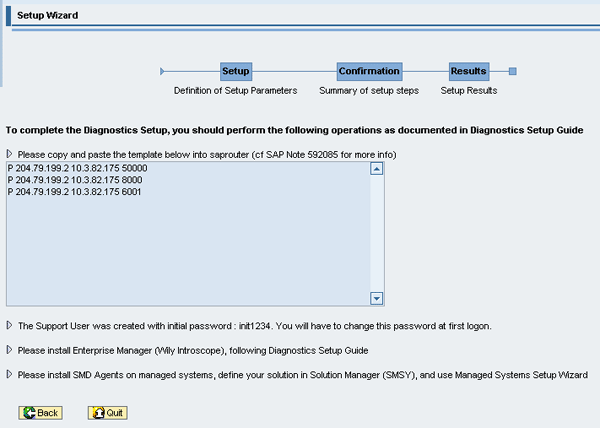This screenshot has width=600, height=428.
Task: Jump to the Results roadmap step
Action: click(x=468, y=71)
